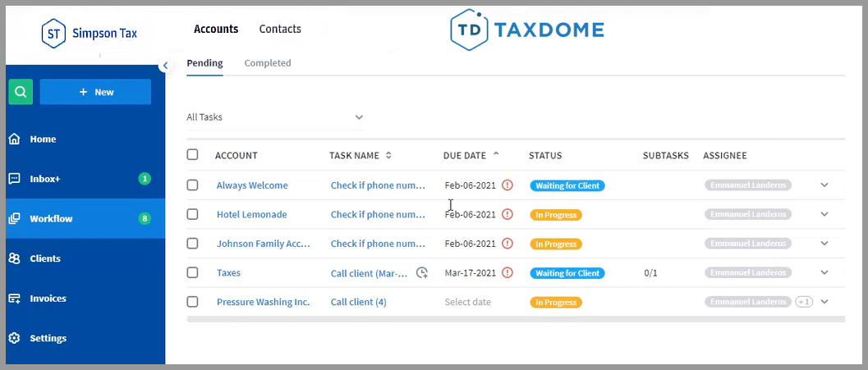The image size is (868, 370).
Task: Open In Progress status on Pressure Washing row
Action: tap(556, 303)
